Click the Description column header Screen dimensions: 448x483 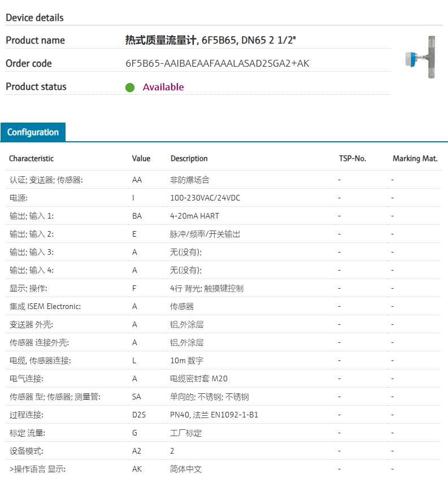tap(189, 159)
